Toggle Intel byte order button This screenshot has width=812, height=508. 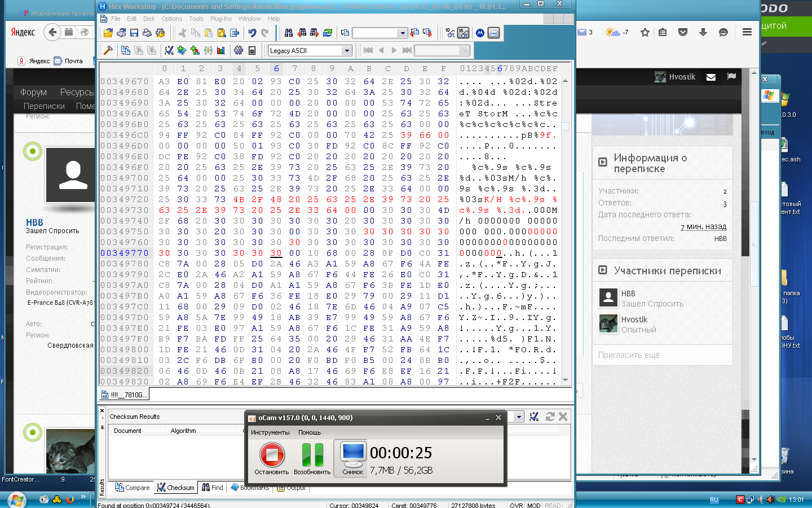click(493, 33)
